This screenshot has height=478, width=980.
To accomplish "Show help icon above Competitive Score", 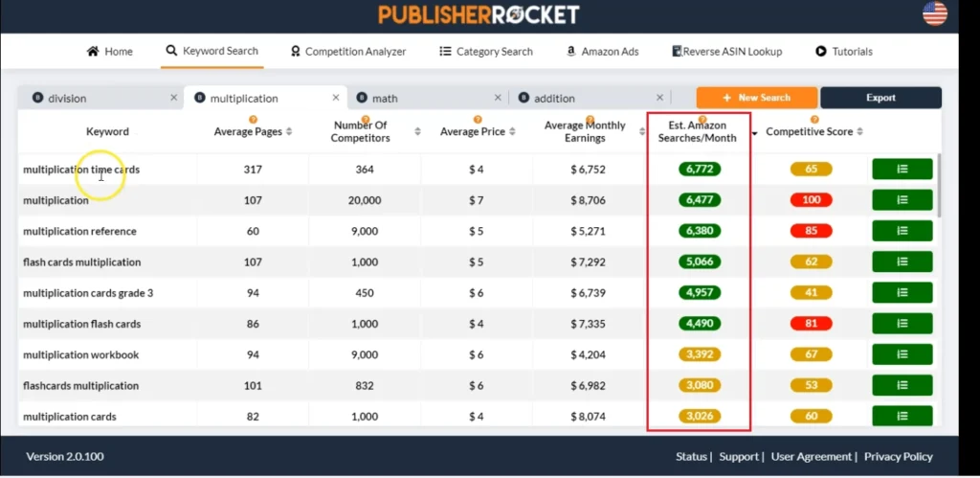I will coord(813,120).
